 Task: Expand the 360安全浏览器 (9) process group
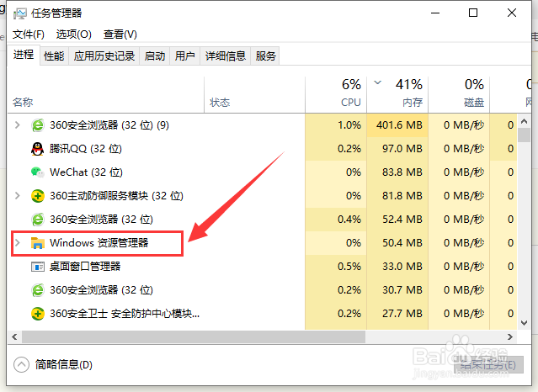[x=17, y=125]
